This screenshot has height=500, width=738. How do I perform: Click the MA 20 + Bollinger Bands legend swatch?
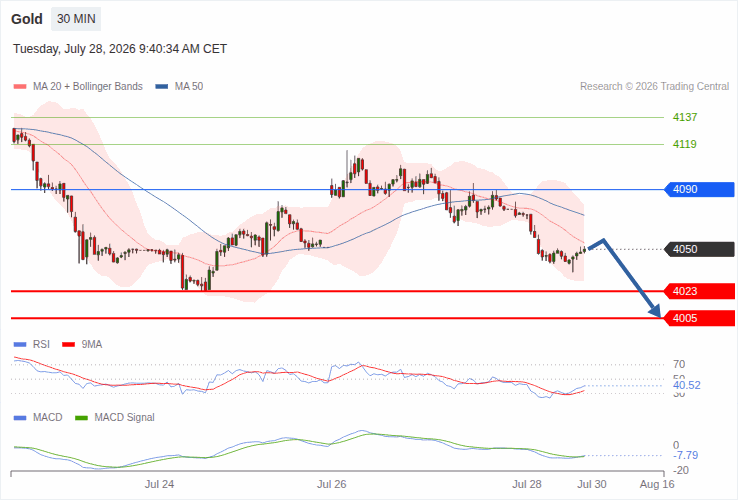click(x=20, y=87)
